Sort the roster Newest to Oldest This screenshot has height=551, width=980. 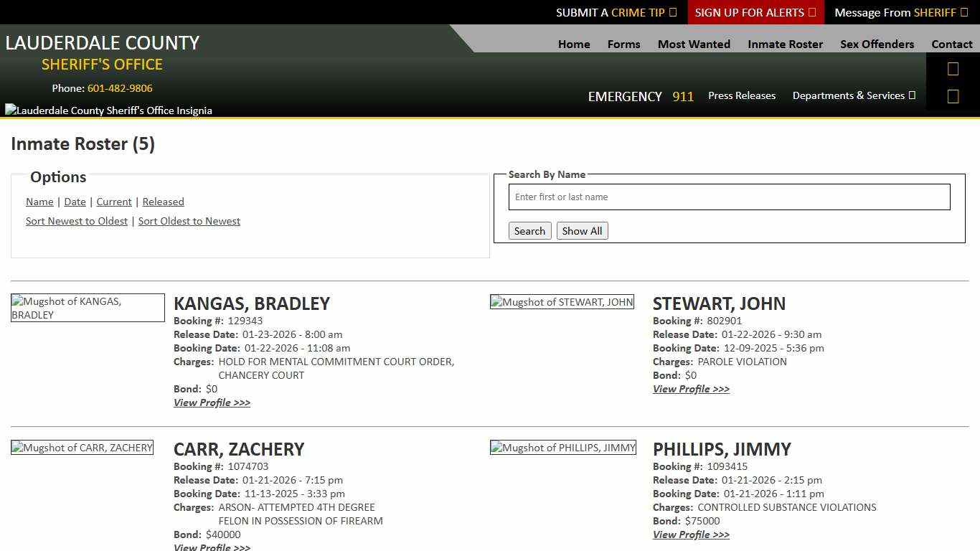coord(77,221)
